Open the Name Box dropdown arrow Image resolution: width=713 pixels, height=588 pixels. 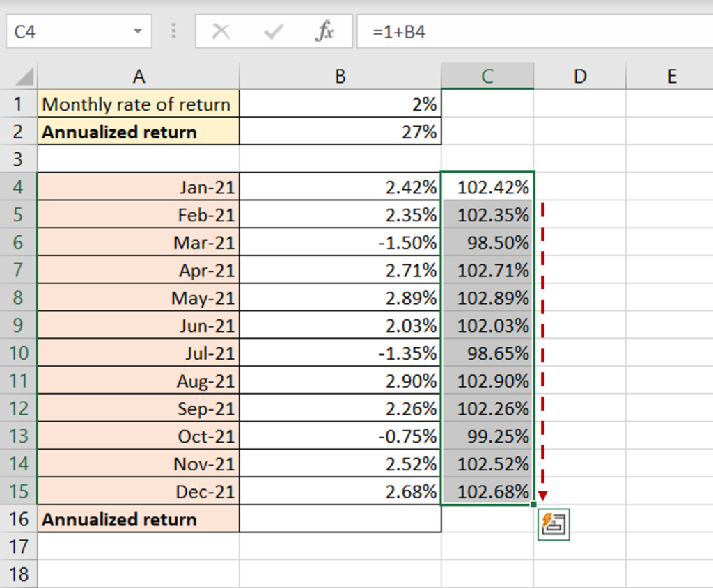tap(136, 31)
